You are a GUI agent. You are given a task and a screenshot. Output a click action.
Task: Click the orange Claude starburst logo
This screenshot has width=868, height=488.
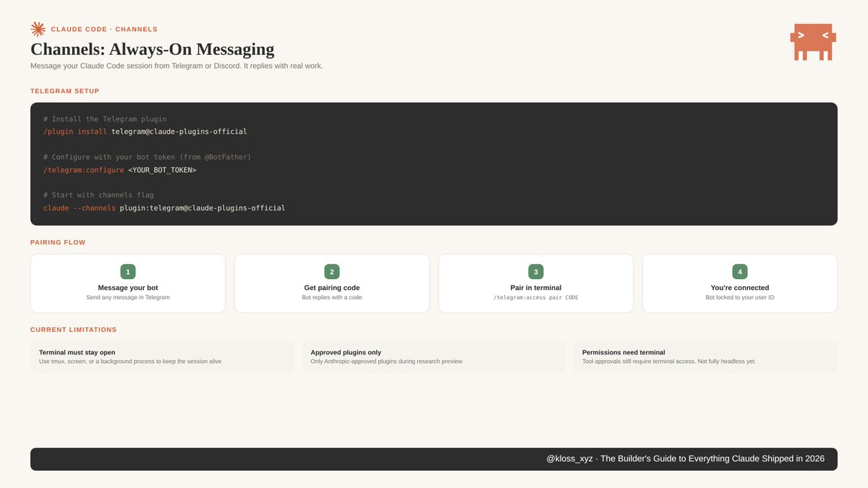(38, 29)
